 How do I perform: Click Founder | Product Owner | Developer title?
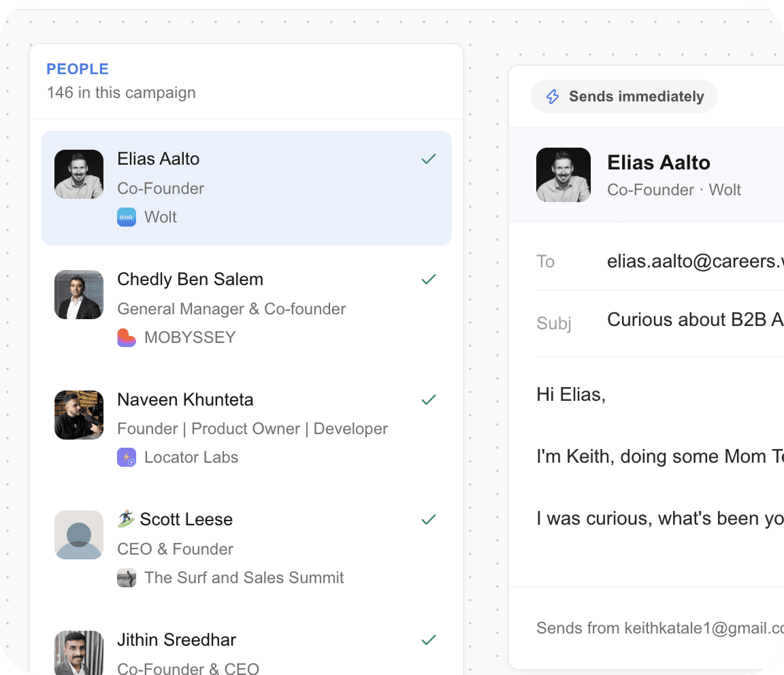252,429
